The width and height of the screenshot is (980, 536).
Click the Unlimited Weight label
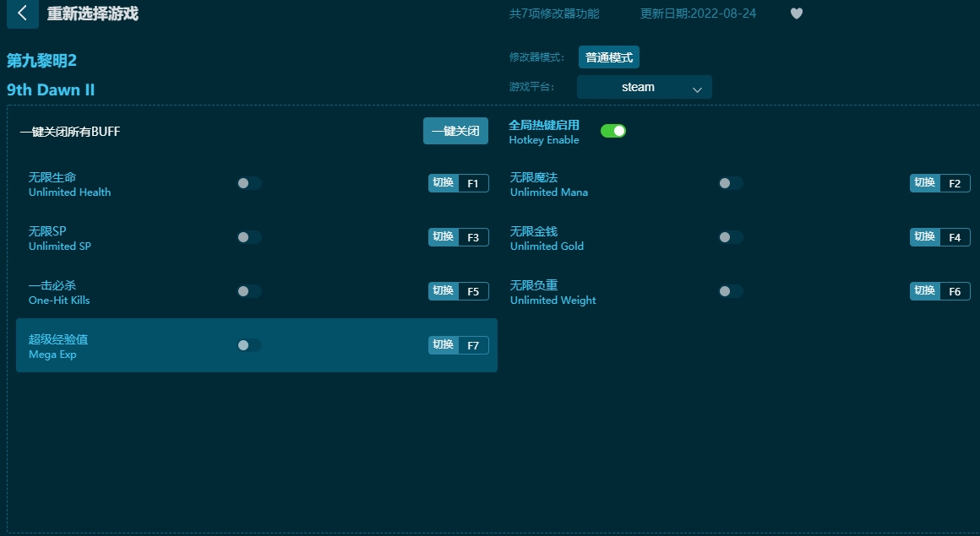pos(553,300)
